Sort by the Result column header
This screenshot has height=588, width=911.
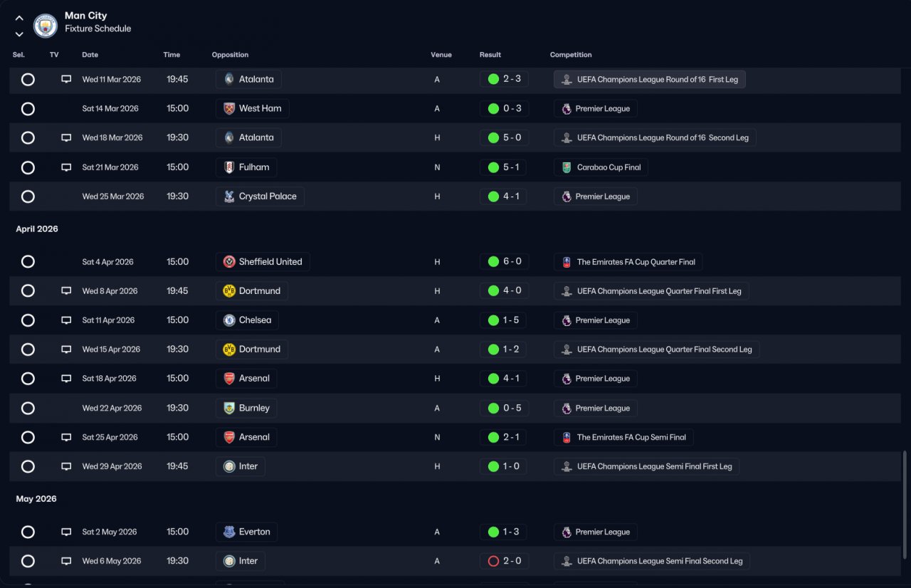click(490, 55)
